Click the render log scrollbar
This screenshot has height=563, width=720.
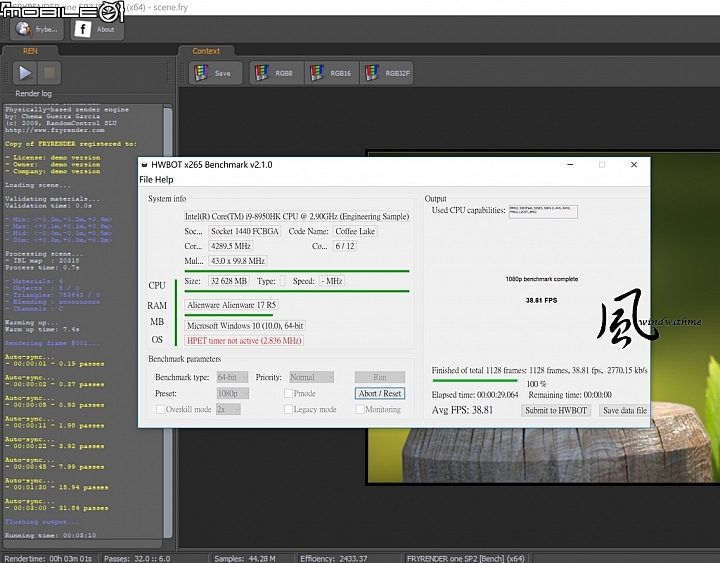coord(168,321)
